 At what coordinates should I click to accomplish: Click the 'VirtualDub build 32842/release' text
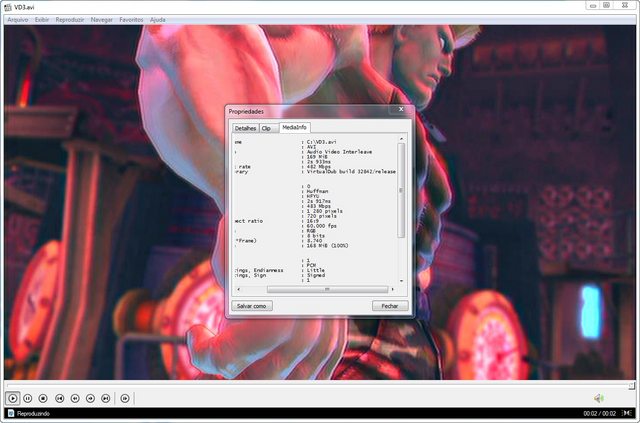tap(351, 171)
